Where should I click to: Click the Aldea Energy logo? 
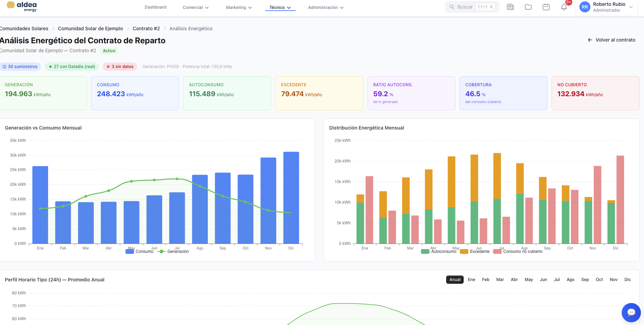22,6
